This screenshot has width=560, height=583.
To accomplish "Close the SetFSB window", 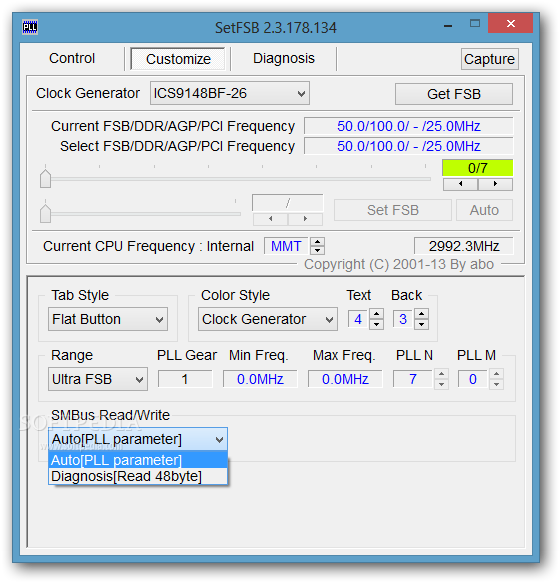I will coord(511,23).
